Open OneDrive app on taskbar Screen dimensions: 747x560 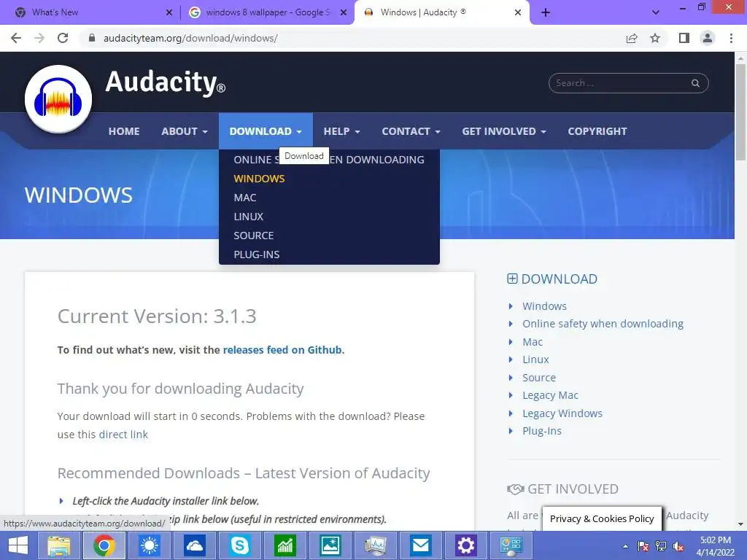pyautogui.click(x=194, y=545)
